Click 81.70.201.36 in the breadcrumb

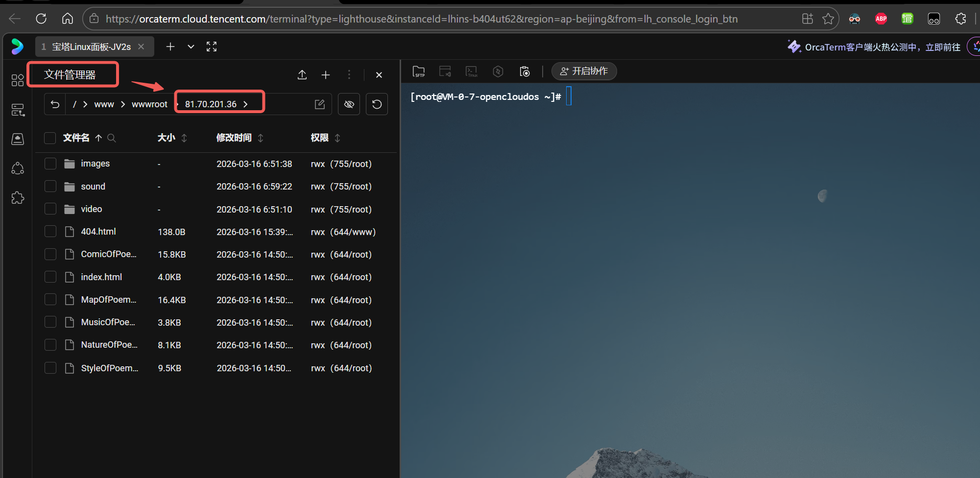click(x=211, y=104)
